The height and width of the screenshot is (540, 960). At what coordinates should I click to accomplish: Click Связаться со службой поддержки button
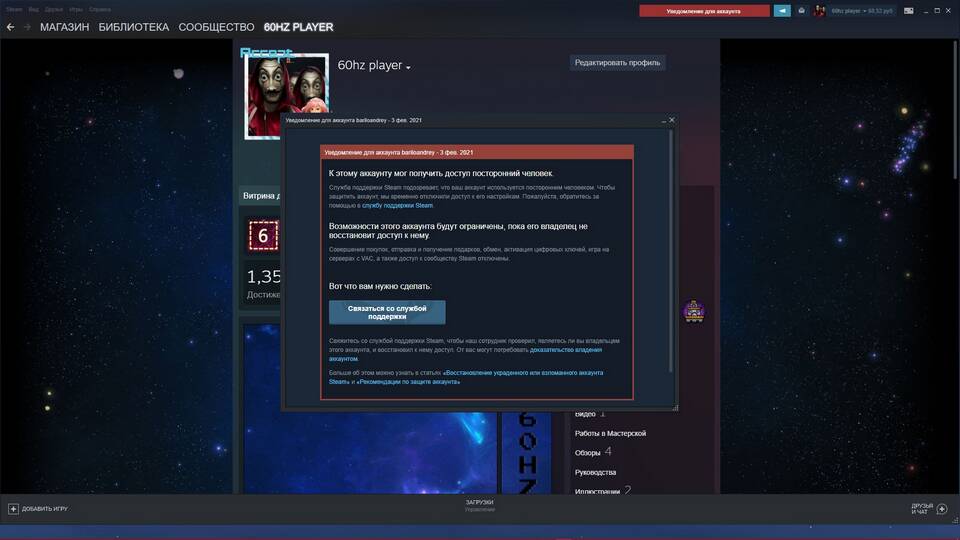[x=387, y=312]
